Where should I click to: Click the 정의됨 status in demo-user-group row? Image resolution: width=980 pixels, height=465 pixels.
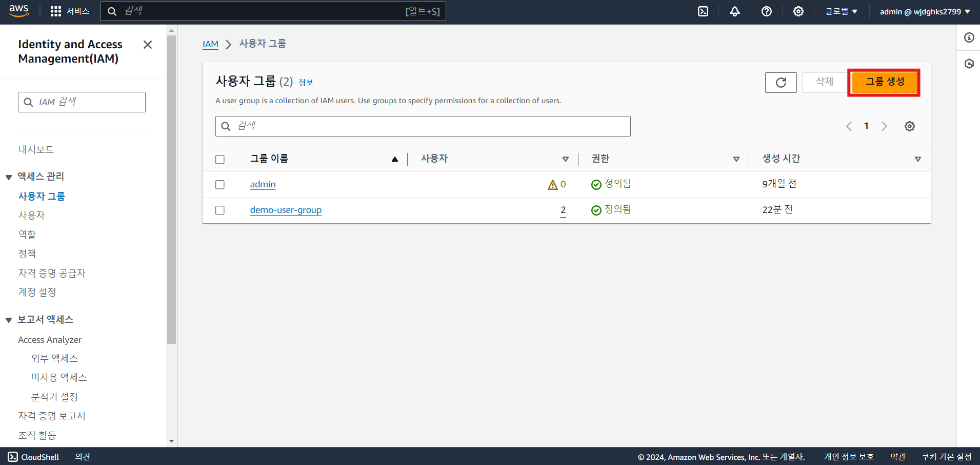coord(611,210)
